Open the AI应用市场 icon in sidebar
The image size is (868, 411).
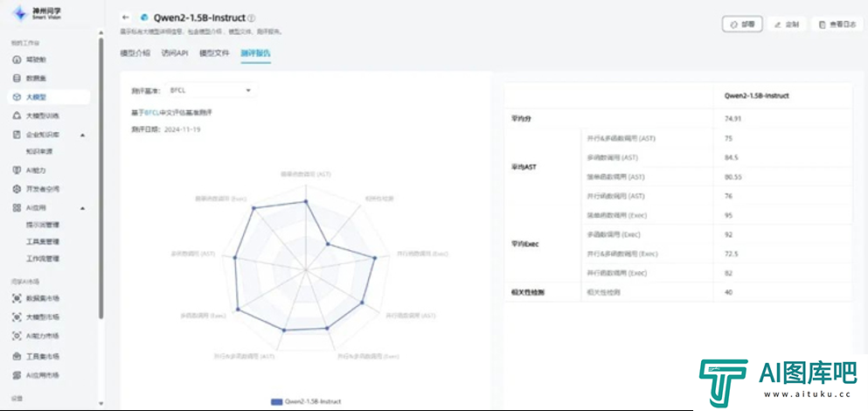17,375
